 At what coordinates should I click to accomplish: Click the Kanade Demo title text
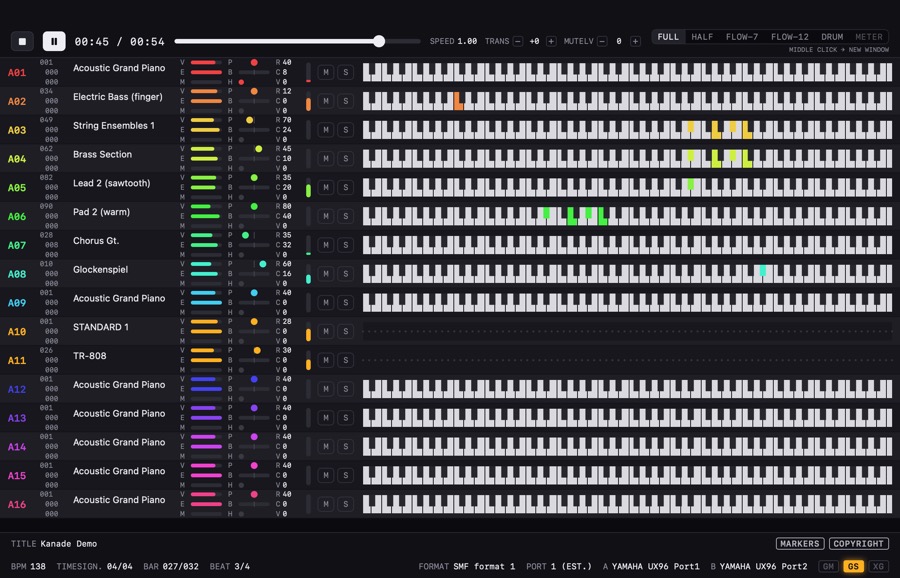pos(68,544)
